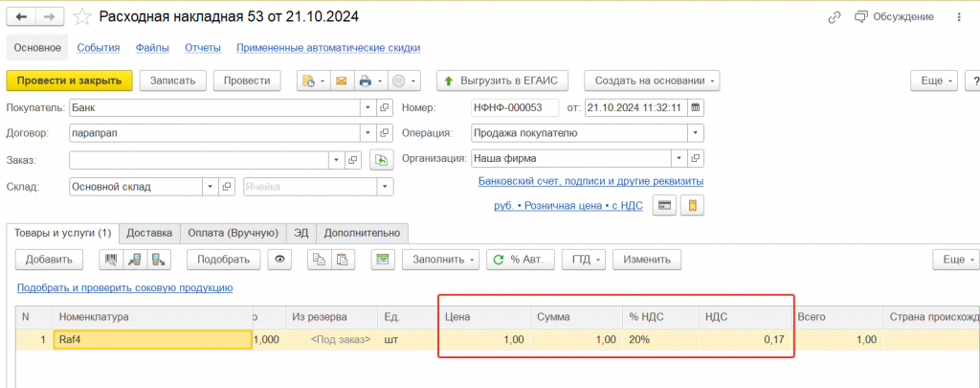Click the Изменить button
Image resolution: width=980 pixels, height=388 pixels.
pos(647,260)
